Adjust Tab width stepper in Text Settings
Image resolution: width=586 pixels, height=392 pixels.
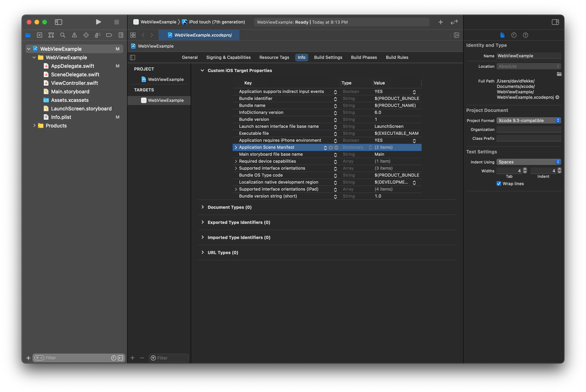(525, 171)
